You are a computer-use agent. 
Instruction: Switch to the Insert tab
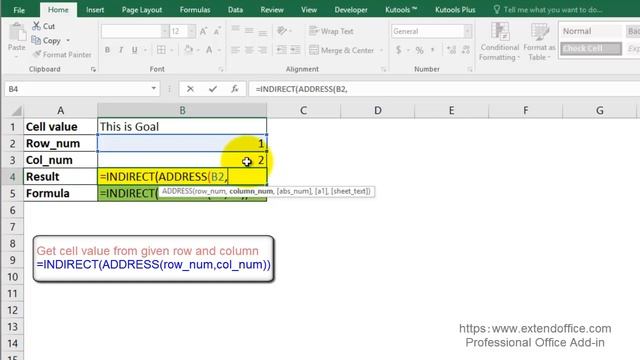(x=95, y=10)
